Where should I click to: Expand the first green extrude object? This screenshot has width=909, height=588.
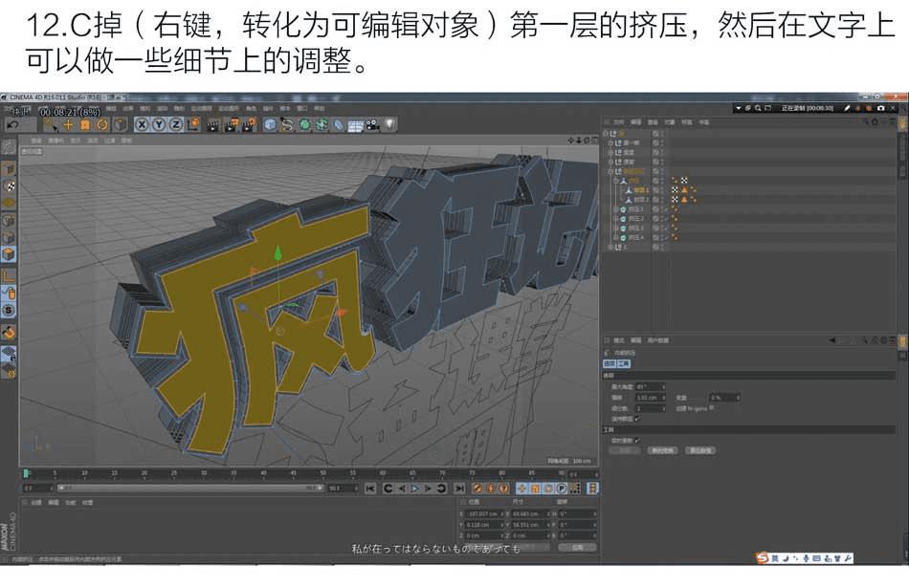pyautogui.click(x=615, y=209)
